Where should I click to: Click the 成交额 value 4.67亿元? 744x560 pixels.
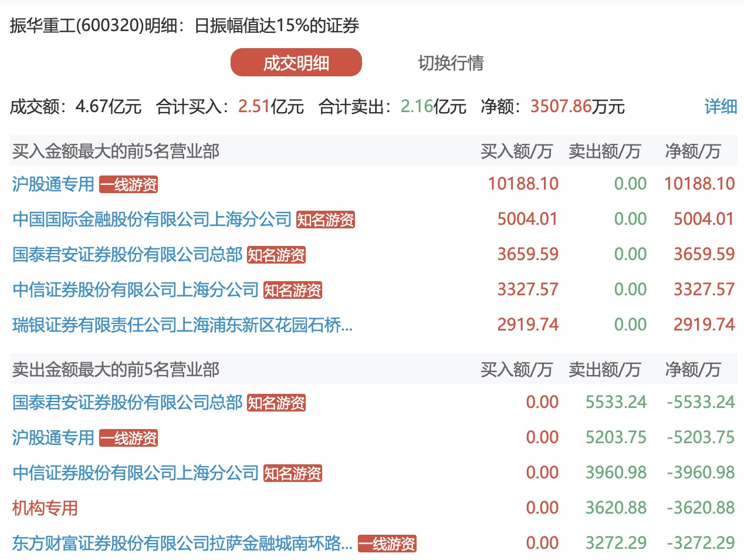(109, 107)
